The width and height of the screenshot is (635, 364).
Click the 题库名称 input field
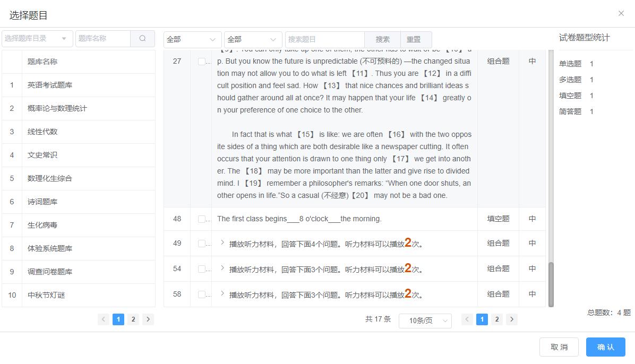click(x=101, y=39)
